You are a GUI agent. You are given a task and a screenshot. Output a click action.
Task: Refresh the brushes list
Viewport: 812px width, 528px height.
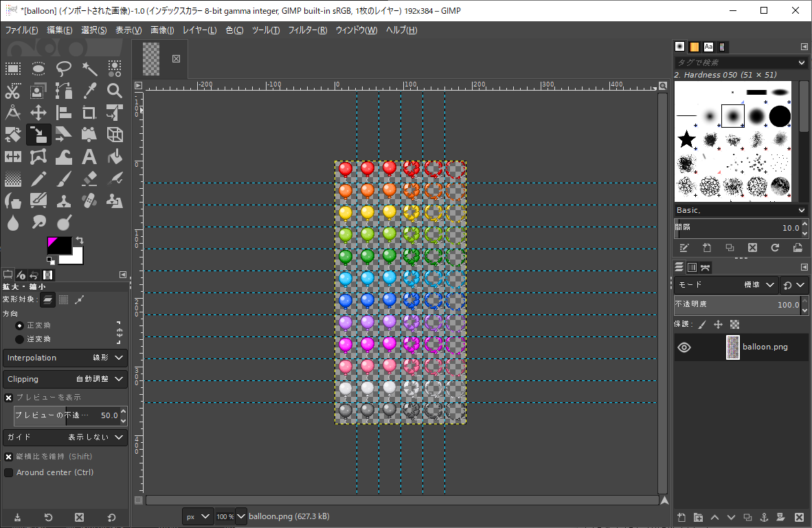[x=775, y=248]
